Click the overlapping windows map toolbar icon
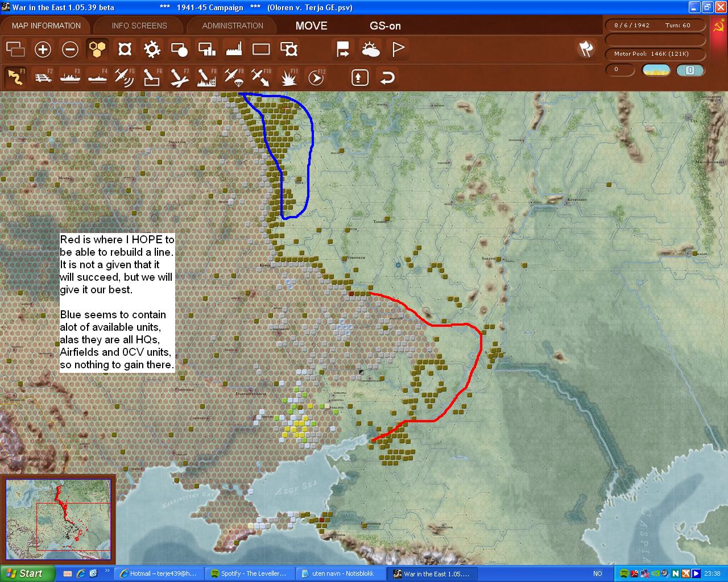Screen dimensions: 728x582 pos(15,49)
